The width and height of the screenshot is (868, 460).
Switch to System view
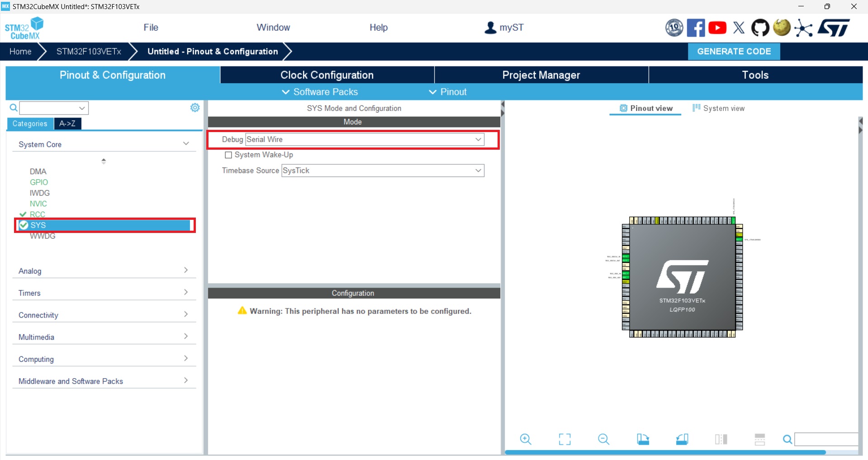719,108
